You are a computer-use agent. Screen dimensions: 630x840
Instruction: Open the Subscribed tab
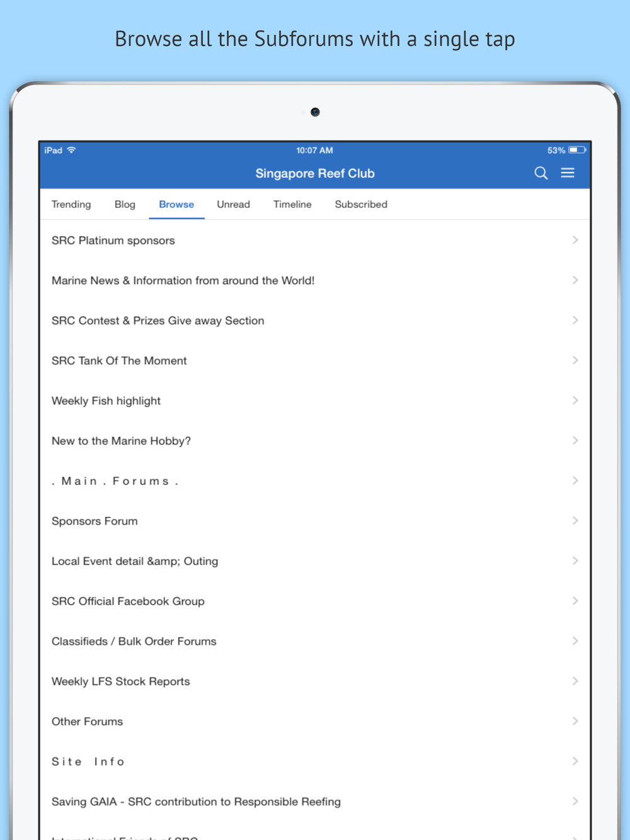[361, 204]
